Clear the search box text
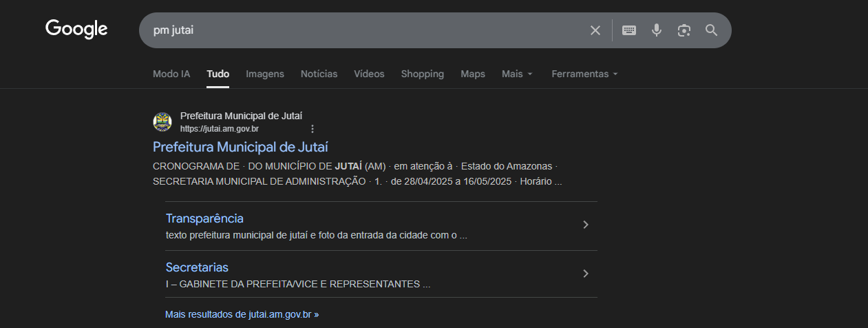 click(x=595, y=30)
